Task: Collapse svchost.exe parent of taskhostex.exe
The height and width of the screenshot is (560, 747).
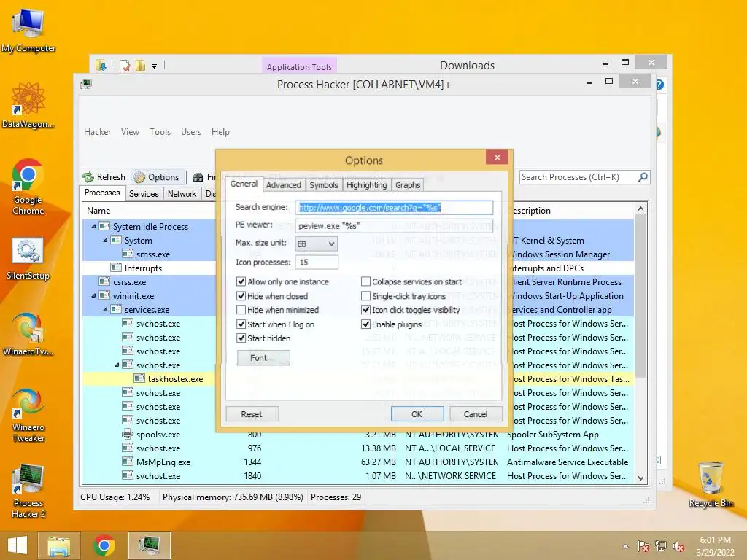Action: [x=117, y=365]
